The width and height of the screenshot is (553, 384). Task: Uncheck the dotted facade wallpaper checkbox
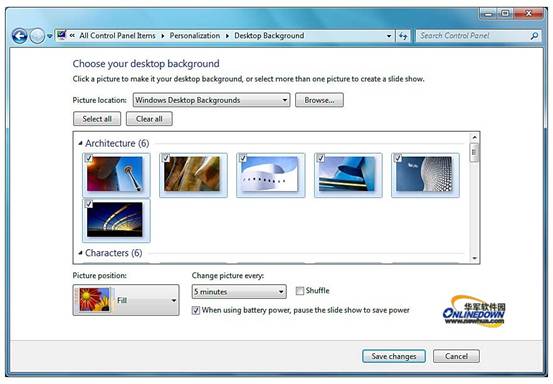coord(398,158)
